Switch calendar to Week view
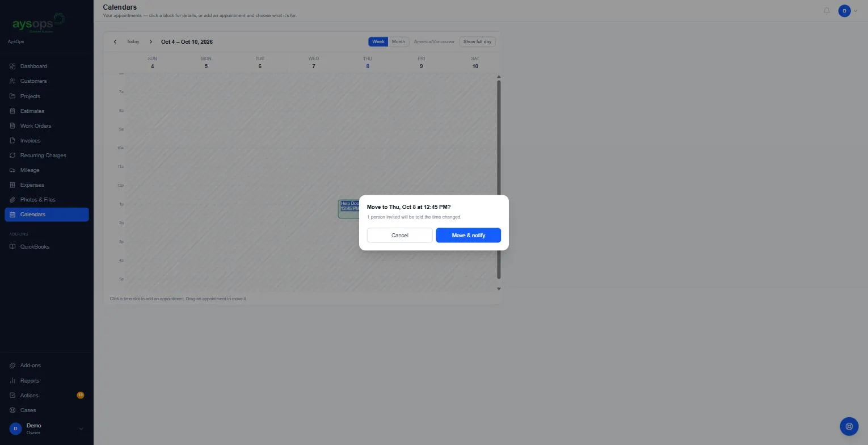 [x=378, y=42]
